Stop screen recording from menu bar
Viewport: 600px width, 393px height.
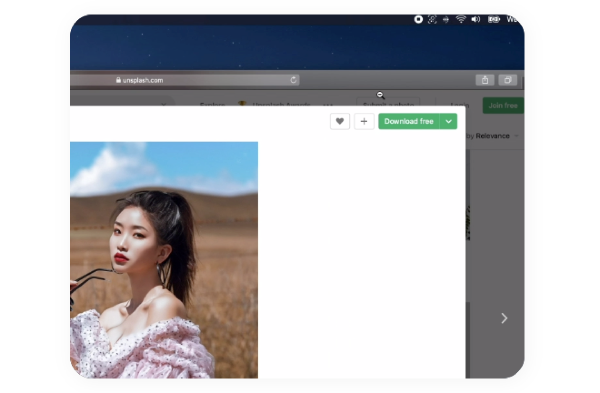418,19
